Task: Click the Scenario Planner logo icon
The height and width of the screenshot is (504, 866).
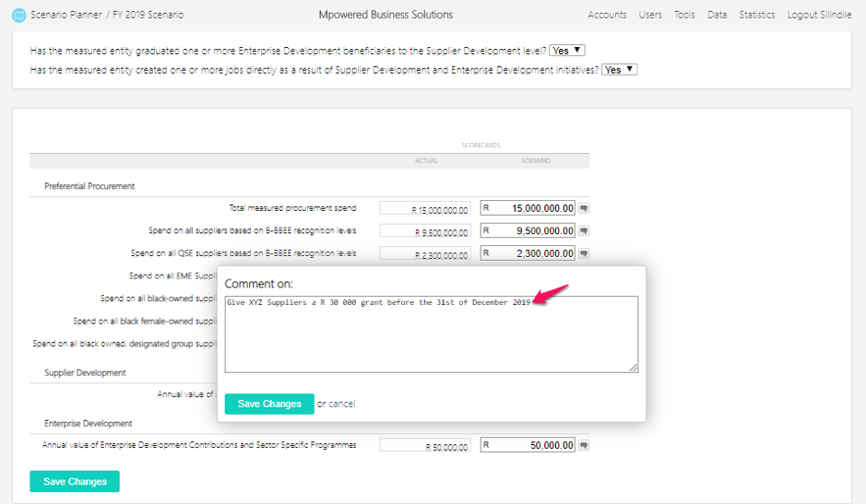Action: tap(18, 16)
